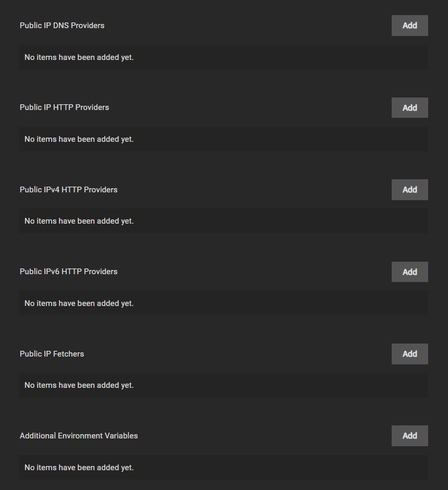
Task: Click the empty list under Public IP Fetchers
Action: click(x=224, y=385)
